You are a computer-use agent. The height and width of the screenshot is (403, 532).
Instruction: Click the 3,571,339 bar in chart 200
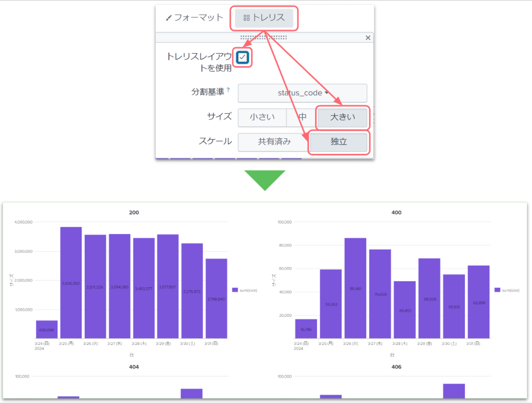pos(95,286)
